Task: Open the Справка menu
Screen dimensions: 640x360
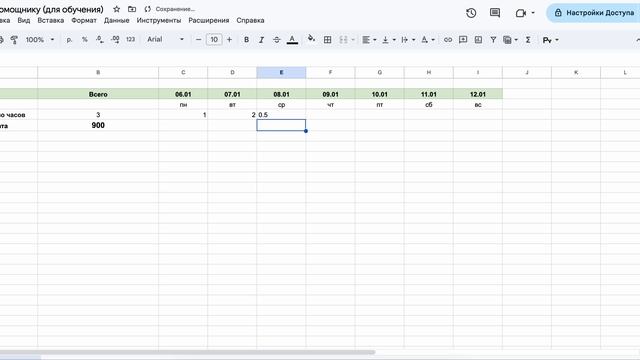Action: 250,20
